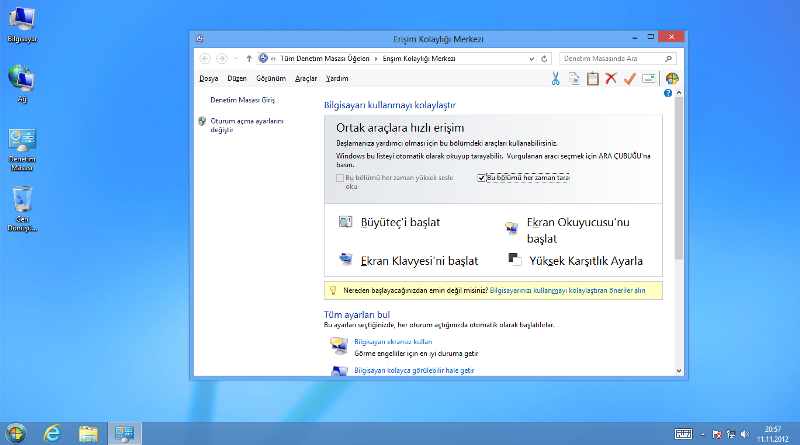Click 'Bilgisayarı ekransız kullan' link

(x=393, y=341)
